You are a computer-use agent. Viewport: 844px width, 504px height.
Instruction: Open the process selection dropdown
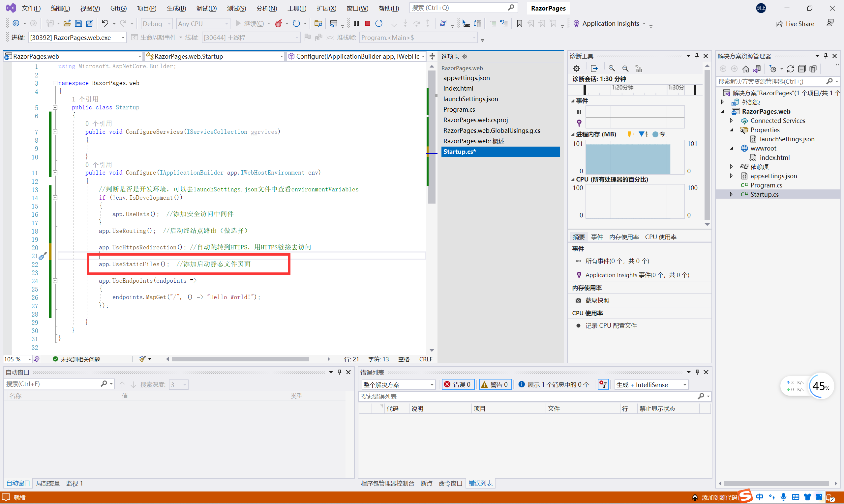pyautogui.click(x=123, y=38)
